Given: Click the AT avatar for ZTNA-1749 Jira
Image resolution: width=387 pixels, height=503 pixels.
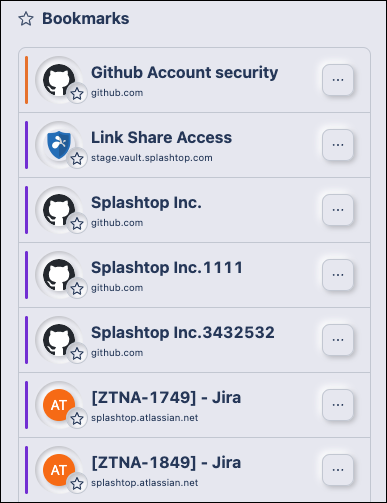Looking at the screenshot, I should click(59, 405).
